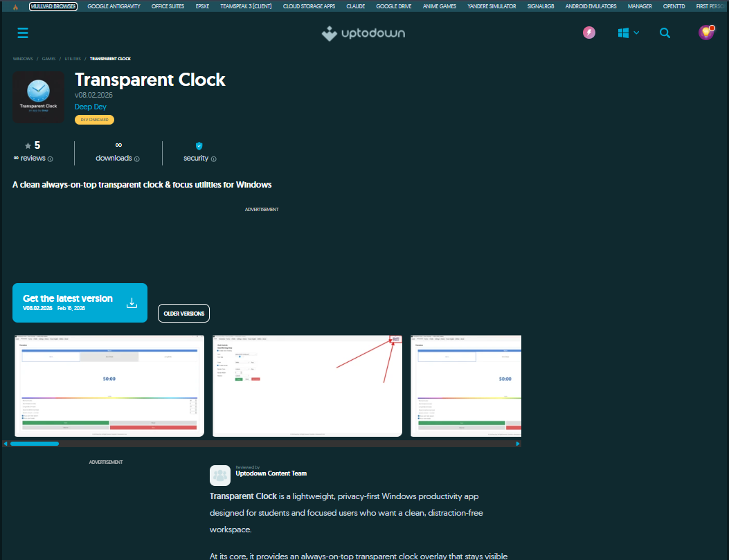
Task: Open Cloud Storage Apps top link
Action: 309,6
